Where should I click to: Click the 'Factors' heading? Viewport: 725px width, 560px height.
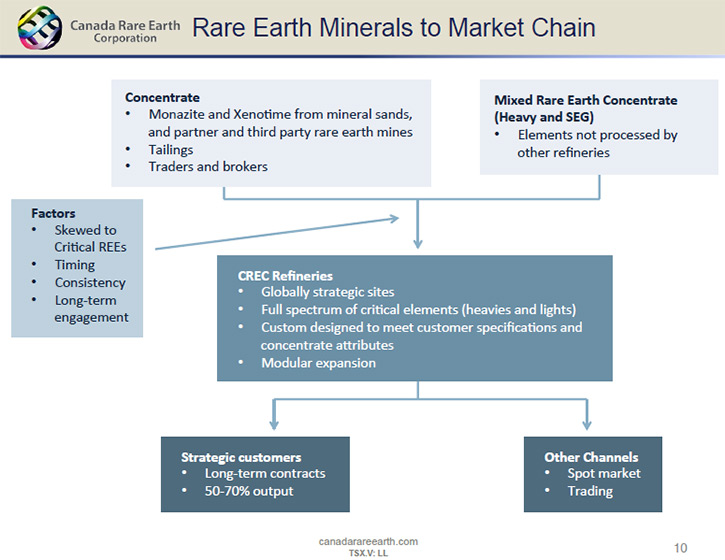coord(53,213)
